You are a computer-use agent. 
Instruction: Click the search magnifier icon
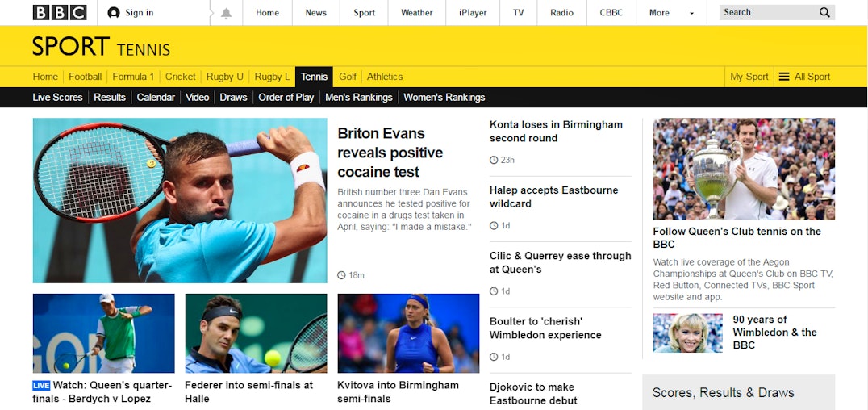(824, 12)
